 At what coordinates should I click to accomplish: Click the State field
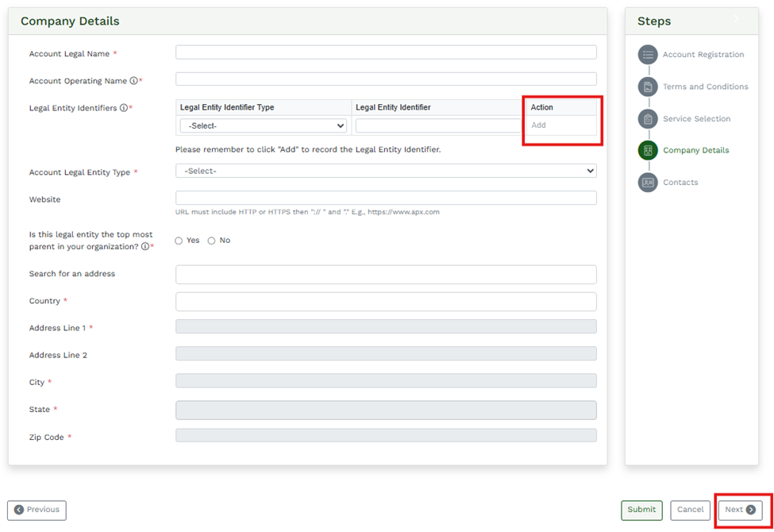[386, 410]
